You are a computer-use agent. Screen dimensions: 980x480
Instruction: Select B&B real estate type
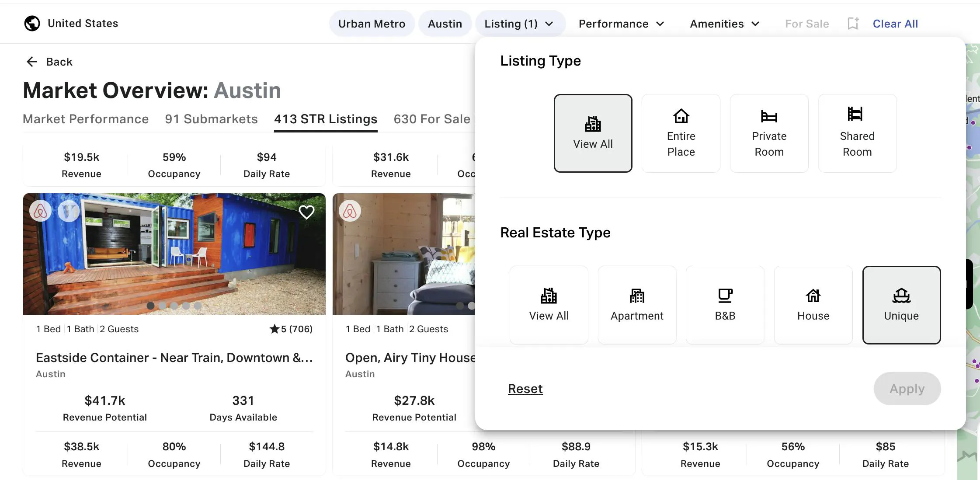pos(725,305)
